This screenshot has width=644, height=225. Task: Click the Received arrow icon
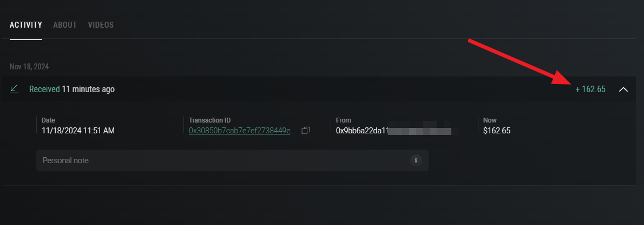coord(14,89)
